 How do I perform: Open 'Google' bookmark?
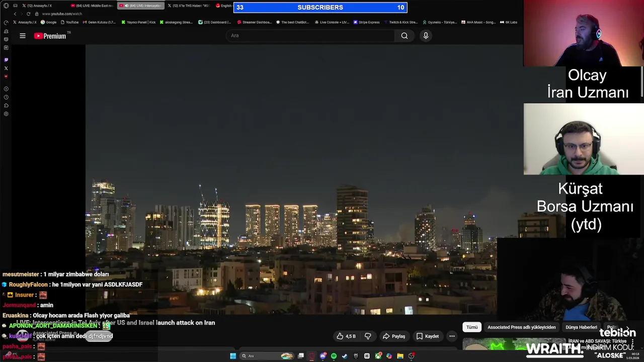49,22
